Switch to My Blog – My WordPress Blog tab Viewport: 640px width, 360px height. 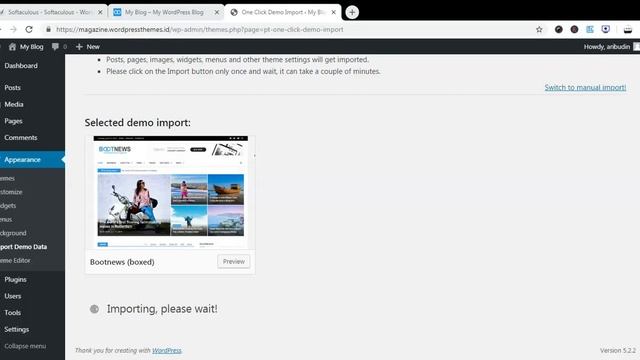165,12
